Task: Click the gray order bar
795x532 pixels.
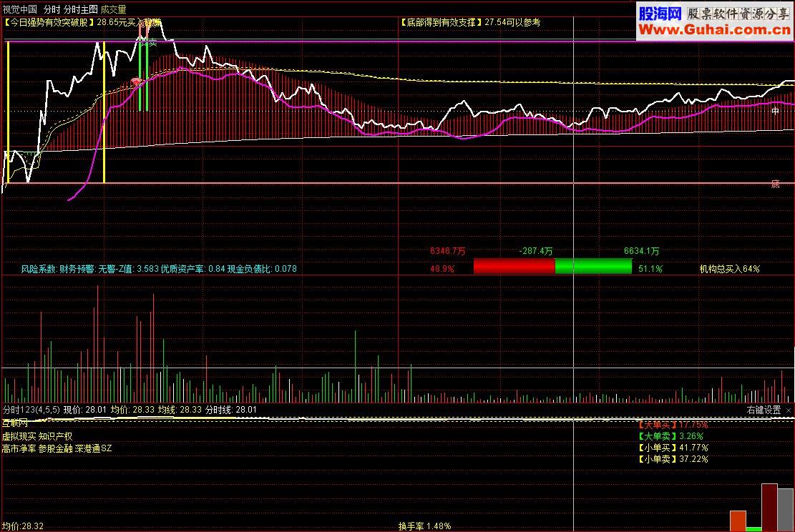Action: pyautogui.click(x=786, y=510)
